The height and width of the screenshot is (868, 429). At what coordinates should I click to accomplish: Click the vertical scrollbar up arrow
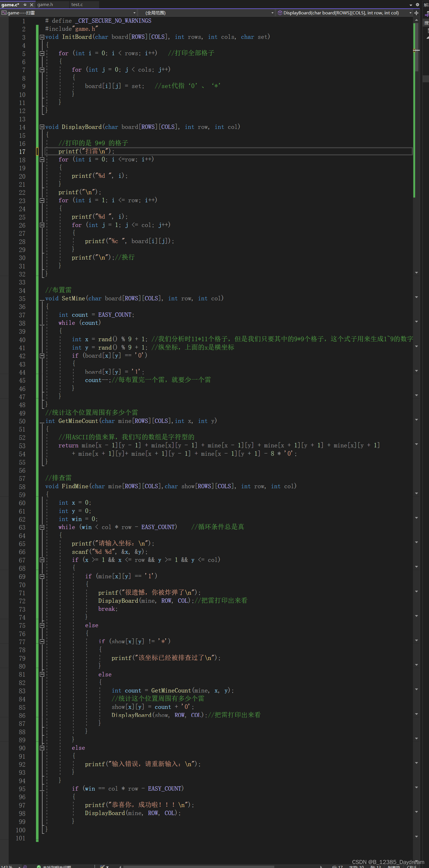coord(417,20)
